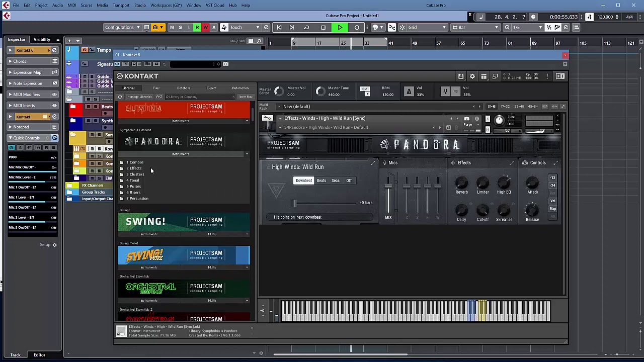
Task: Toggle Kontakt minimized view icon
Action: pyautogui.click(x=495, y=76)
